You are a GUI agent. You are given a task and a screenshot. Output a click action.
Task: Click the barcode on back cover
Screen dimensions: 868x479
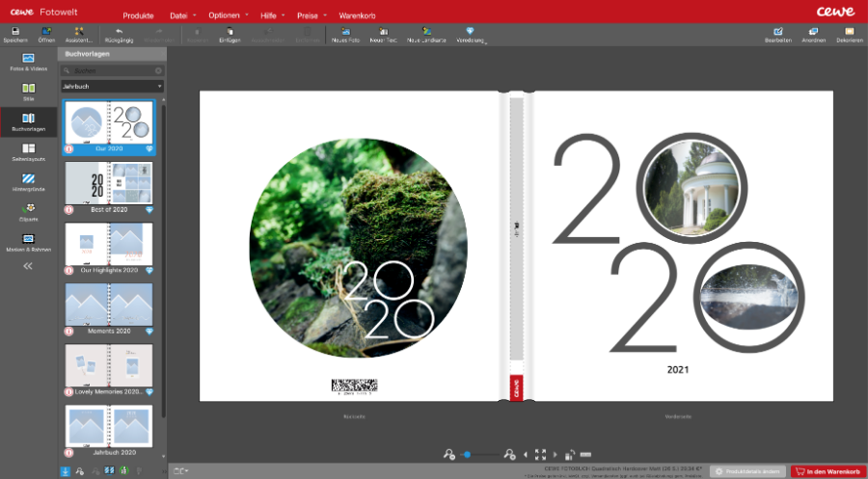[x=354, y=386]
